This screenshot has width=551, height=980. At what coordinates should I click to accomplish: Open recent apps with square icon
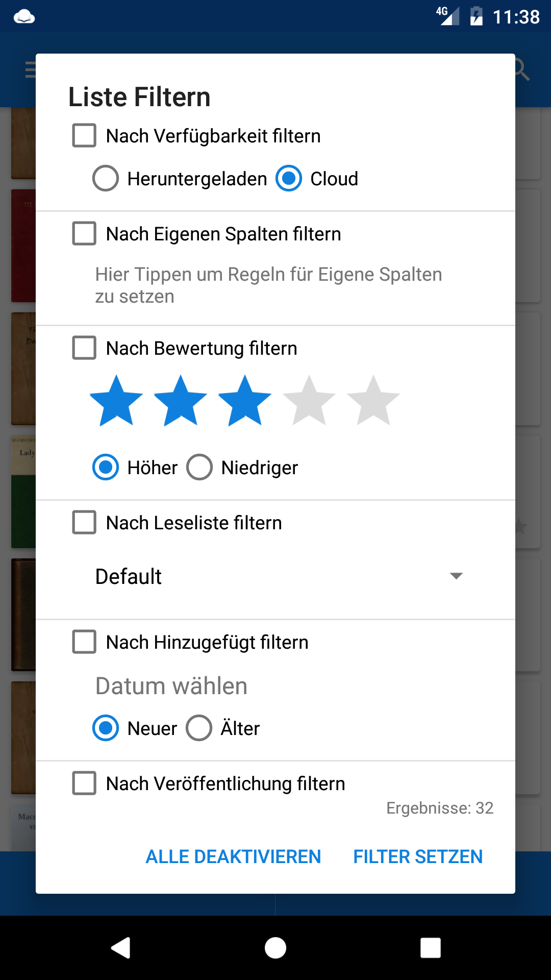431,948
